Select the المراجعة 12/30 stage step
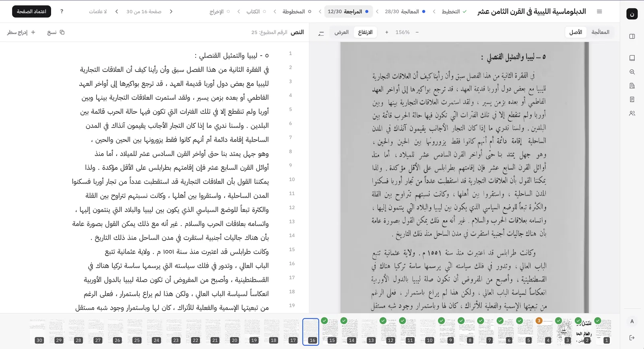 (348, 12)
